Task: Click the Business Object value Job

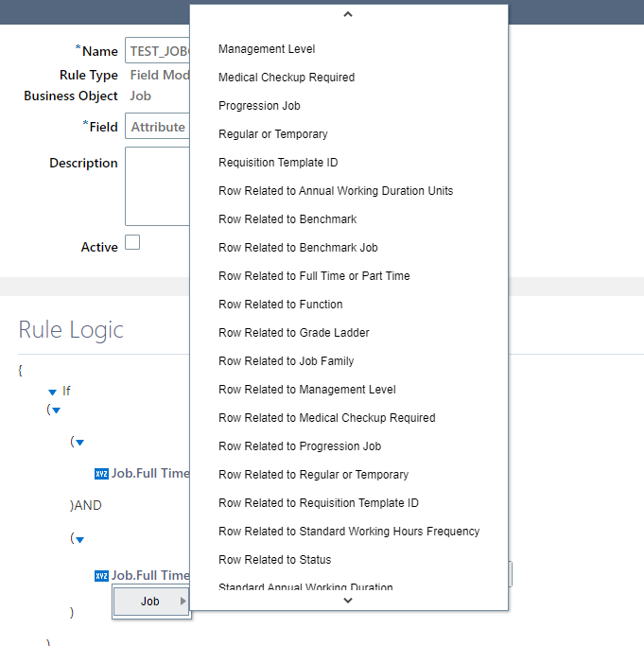Action: [141, 96]
